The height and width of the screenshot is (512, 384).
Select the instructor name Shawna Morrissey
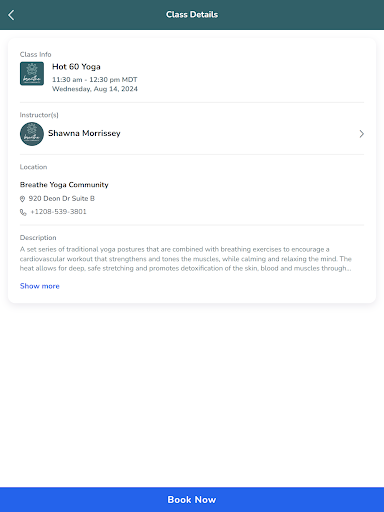(x=84, y=133)
